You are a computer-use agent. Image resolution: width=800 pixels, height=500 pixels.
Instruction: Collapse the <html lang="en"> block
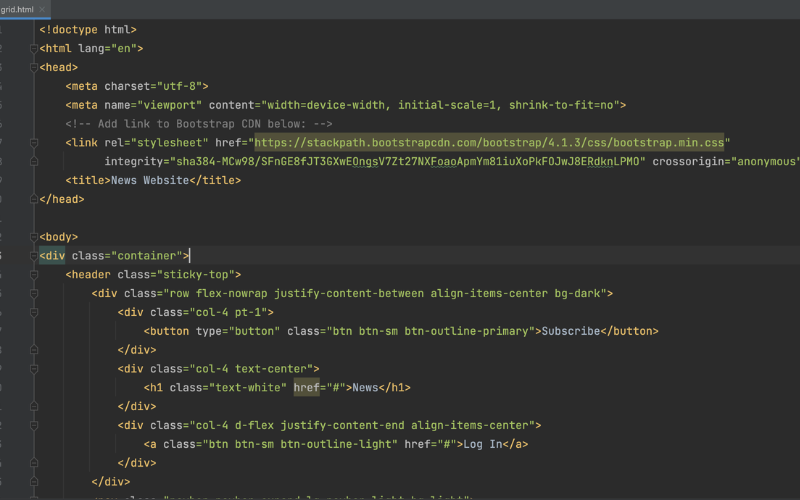click(x=34, y=48)
